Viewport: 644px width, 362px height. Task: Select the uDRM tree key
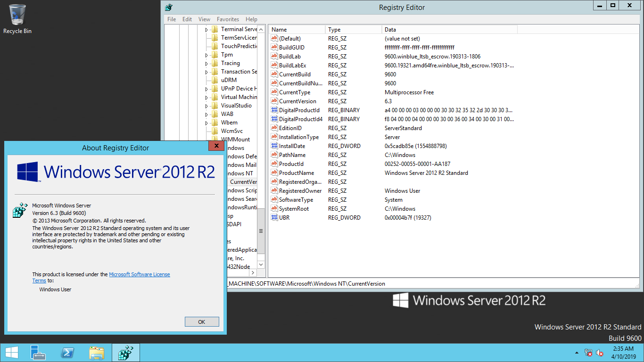click(x=229, y=80)
